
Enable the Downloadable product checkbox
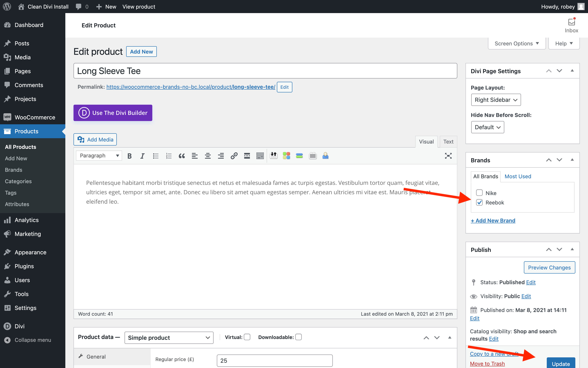point(298,337)
